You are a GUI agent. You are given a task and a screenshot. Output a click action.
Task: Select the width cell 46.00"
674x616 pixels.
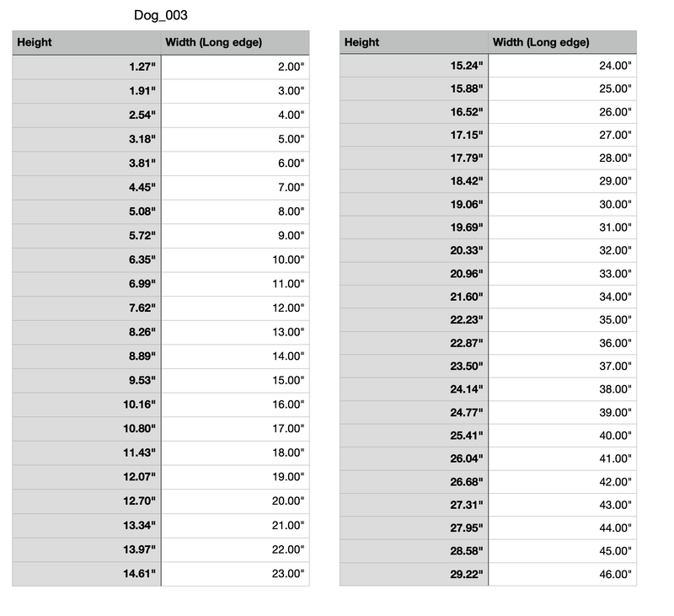562,575
